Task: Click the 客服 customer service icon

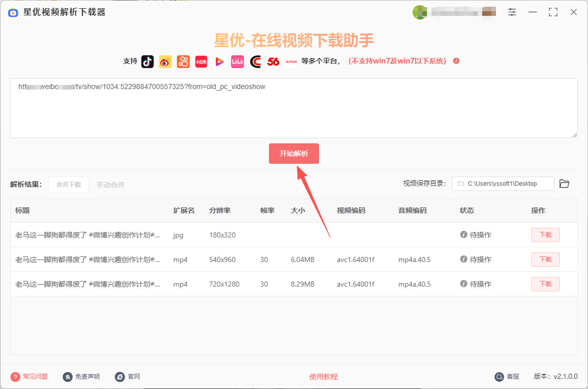Action: 499,377
